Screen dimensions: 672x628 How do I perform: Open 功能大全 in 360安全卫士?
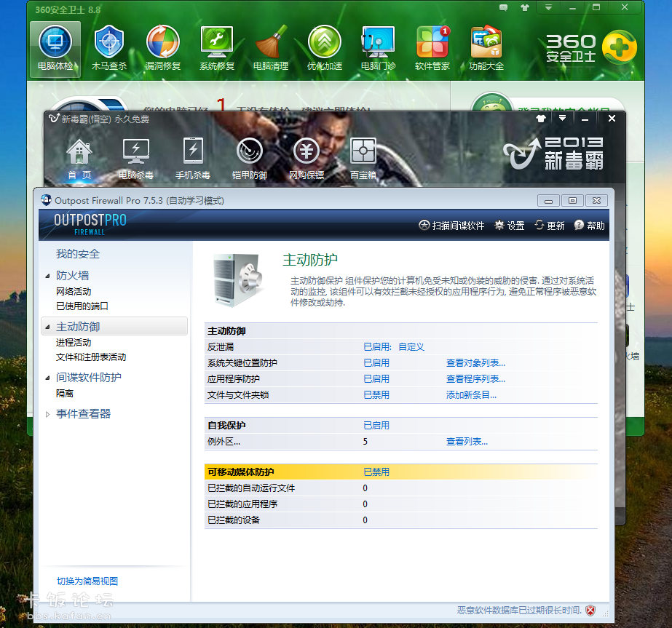coord(486,49)
